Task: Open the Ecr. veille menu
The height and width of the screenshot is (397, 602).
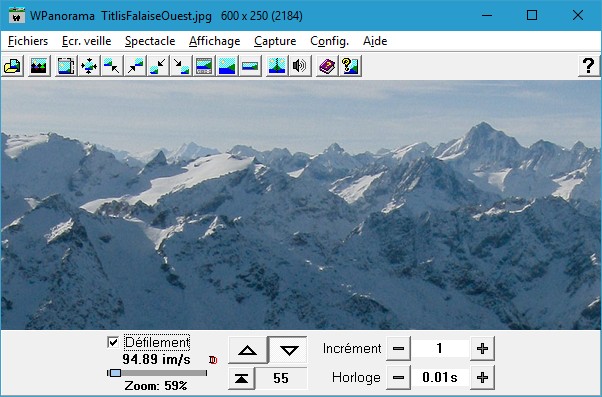Action: pos(86,41)
